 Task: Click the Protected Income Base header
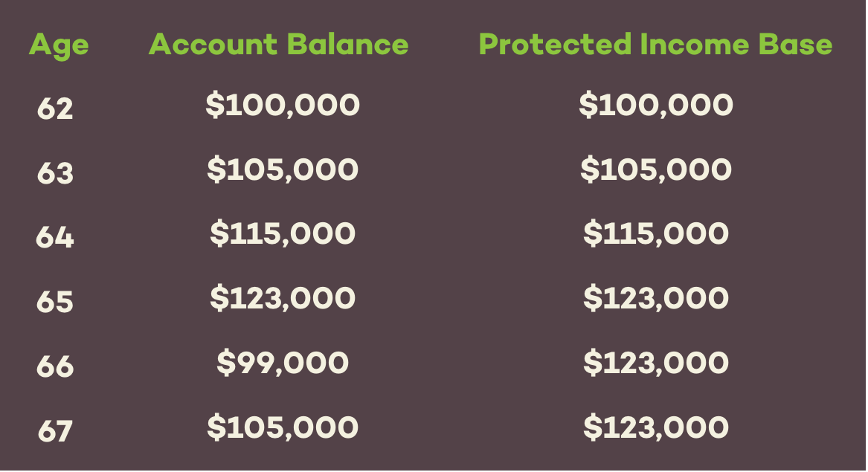point(655,45)
